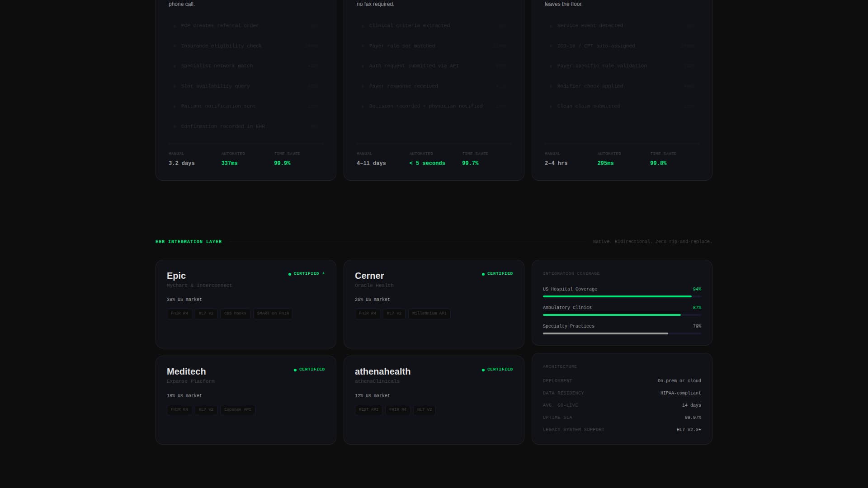The image size is (868, 488).
Task: Open the athenahealth card heading
Action: 383,371
